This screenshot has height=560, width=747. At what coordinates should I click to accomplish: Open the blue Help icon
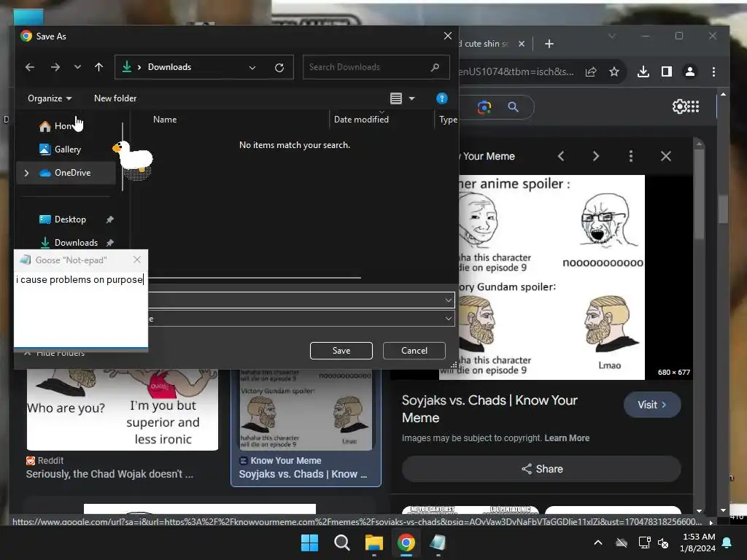(441, 98)
